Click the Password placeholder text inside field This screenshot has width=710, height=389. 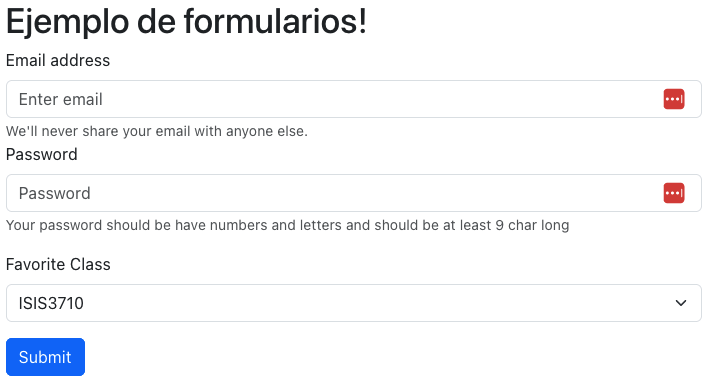coord(55,194)
